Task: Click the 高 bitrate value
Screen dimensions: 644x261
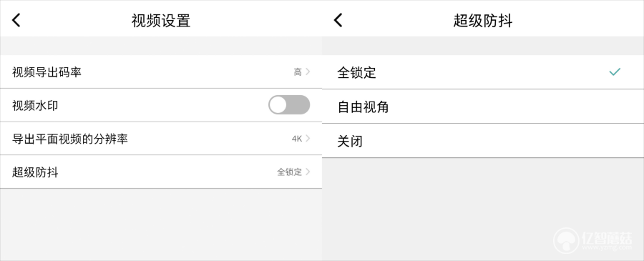Action: [x=298, y=72]
